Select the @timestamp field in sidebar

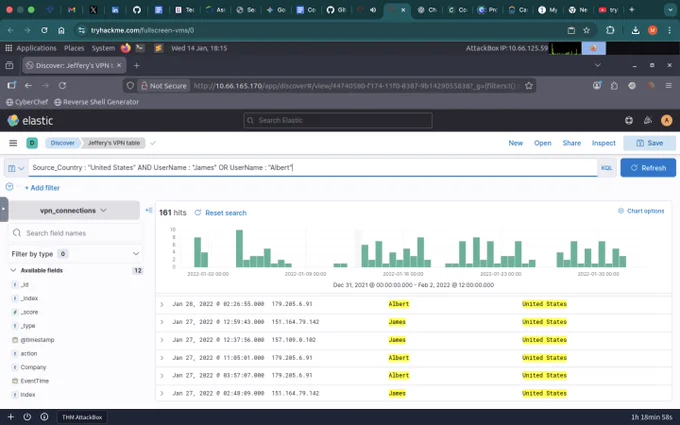click(x=37, y=340)
